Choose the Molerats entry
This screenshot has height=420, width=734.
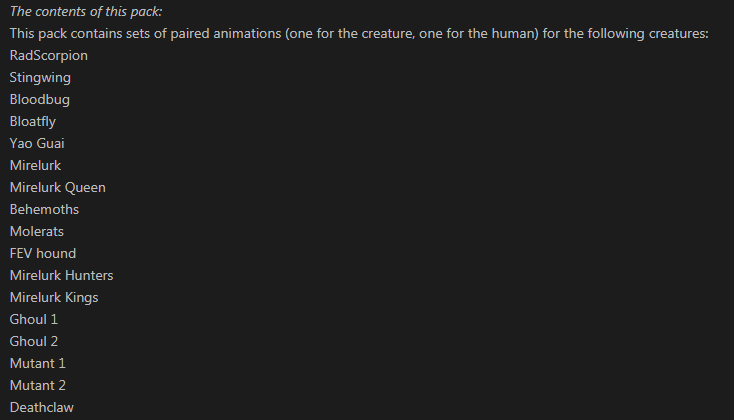(x=37, y=232)
